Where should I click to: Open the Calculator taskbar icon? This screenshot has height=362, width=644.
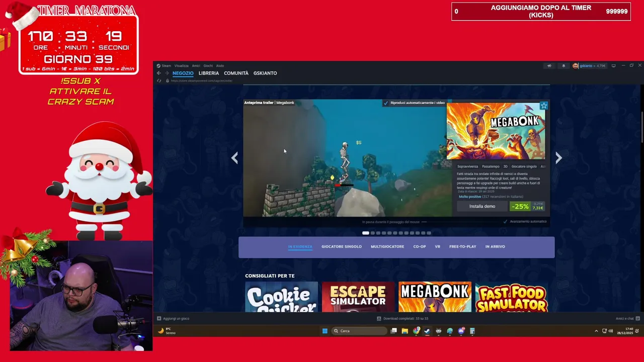[472, 331]
